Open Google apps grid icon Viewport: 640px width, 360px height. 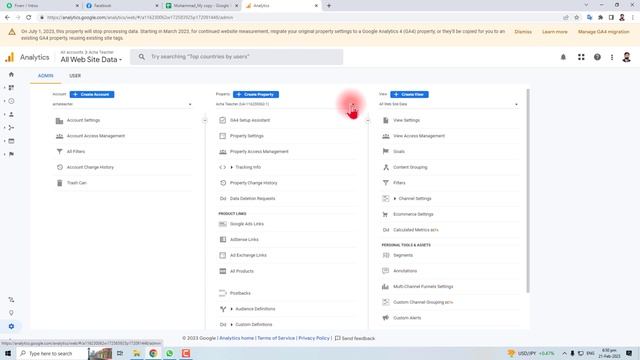(x=581, y=57)
